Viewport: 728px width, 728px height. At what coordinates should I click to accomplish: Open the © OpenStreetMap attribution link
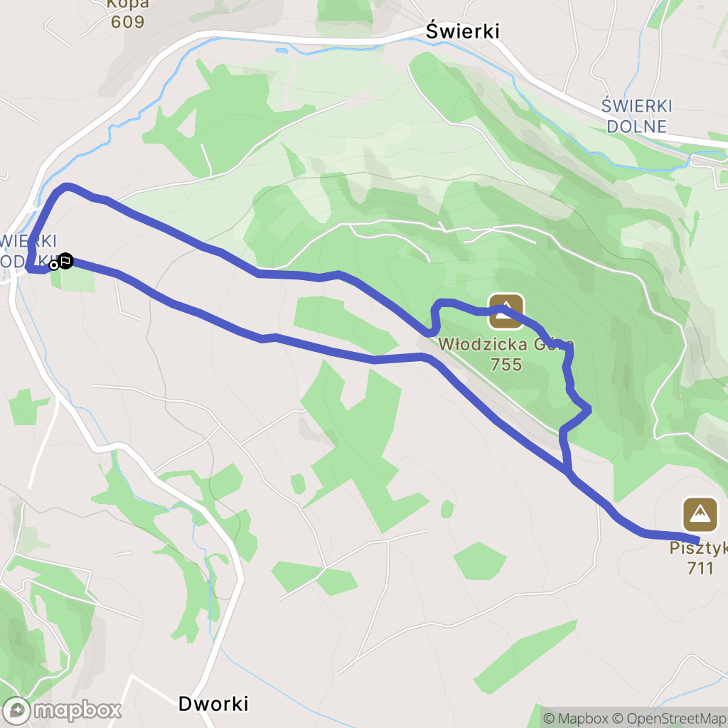tap(670, 718)
